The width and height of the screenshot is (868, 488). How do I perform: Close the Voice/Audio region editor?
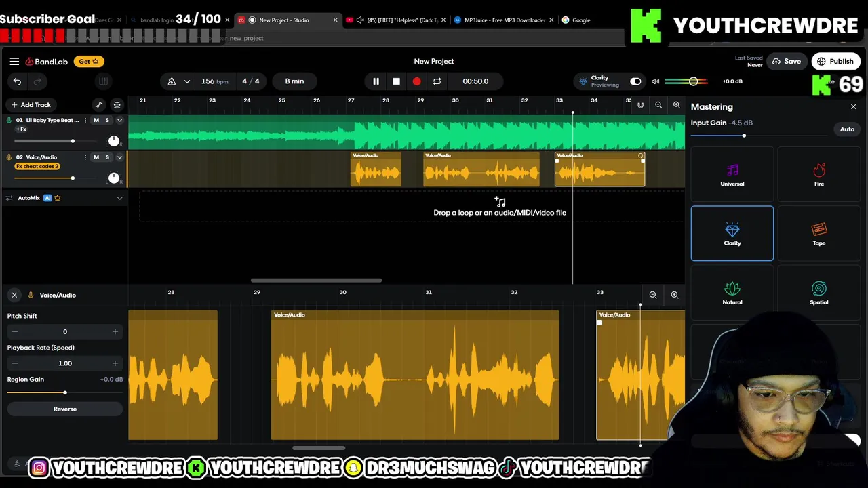pos(14,296)
